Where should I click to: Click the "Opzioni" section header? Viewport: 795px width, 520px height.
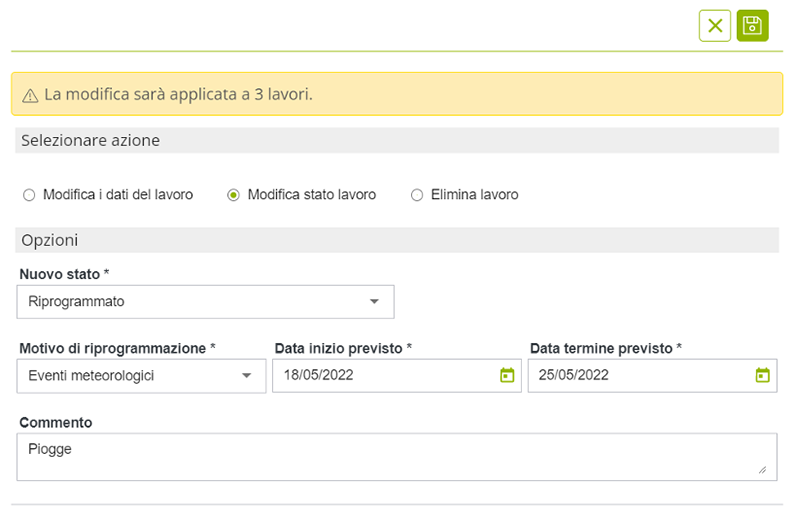[x=50, y=240]
